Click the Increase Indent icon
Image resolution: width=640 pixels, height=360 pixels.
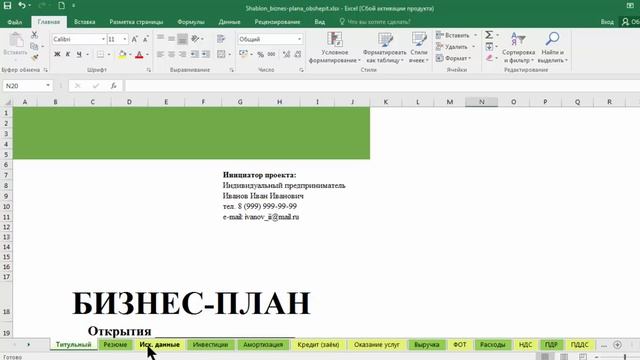click(206, 54)
